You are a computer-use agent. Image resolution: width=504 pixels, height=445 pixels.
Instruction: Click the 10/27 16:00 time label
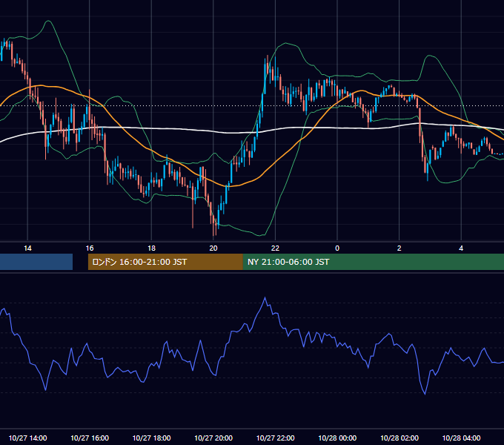90,438
